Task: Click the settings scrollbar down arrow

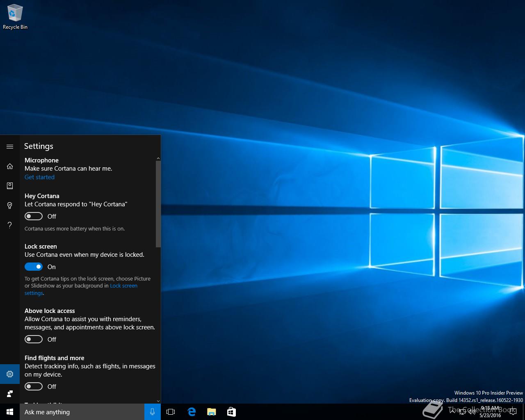Action: [158, 401]
